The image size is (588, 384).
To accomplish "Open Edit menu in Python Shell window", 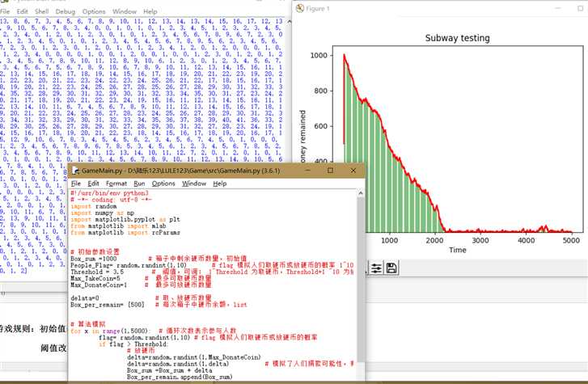I will [x=22, y=11].
